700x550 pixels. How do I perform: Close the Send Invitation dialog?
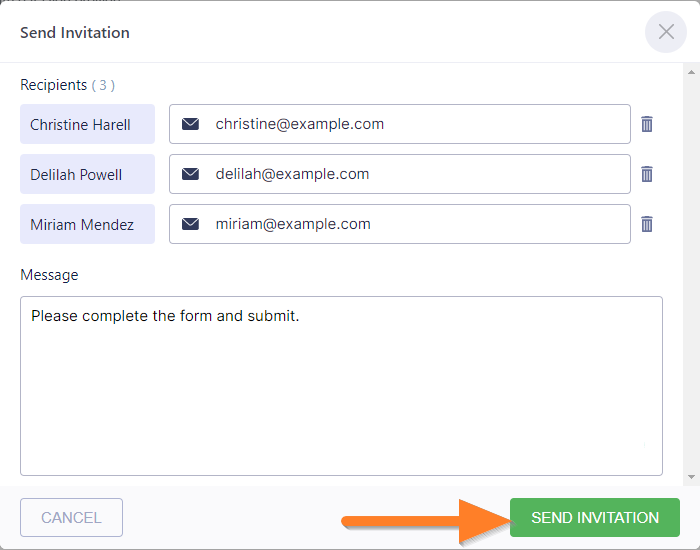[x=665, y=32]
